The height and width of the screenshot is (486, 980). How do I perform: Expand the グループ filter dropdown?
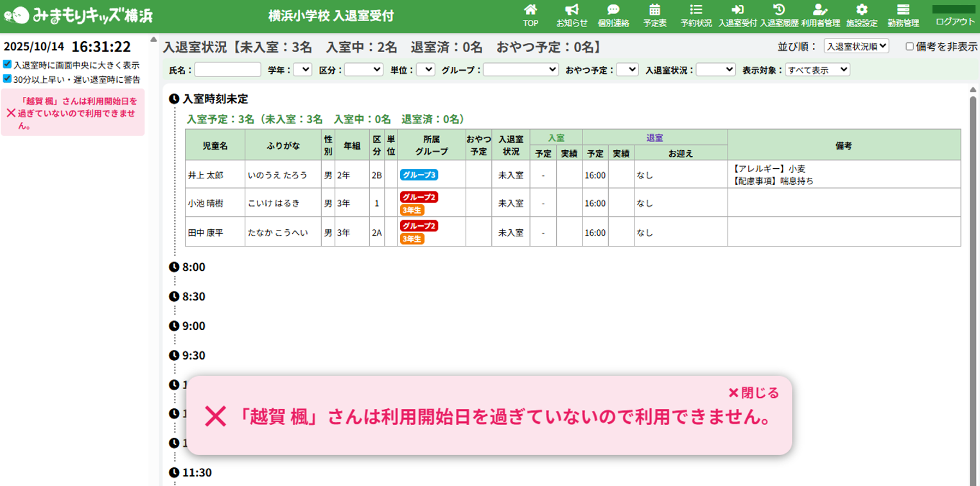[x=521, y=69]
